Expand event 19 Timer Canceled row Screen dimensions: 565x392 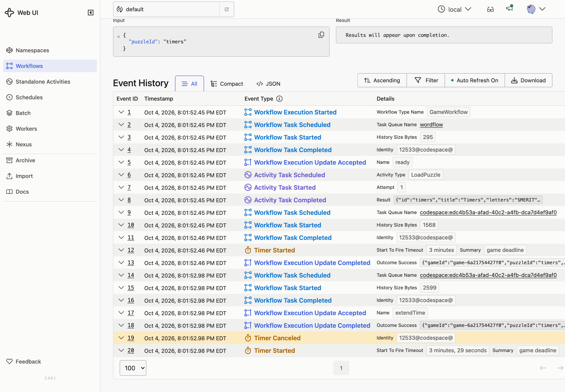[x=121, y=338]
